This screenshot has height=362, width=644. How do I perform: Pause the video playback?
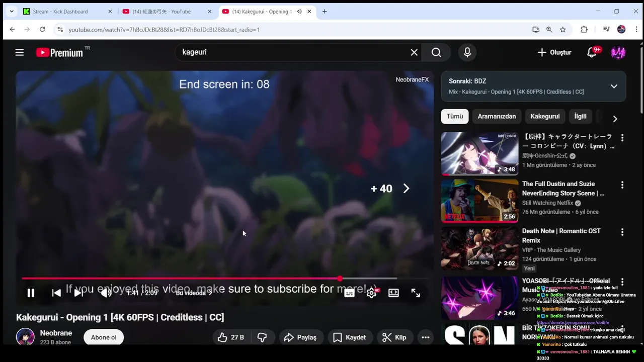pyautogui.click(x=31, y=293)
